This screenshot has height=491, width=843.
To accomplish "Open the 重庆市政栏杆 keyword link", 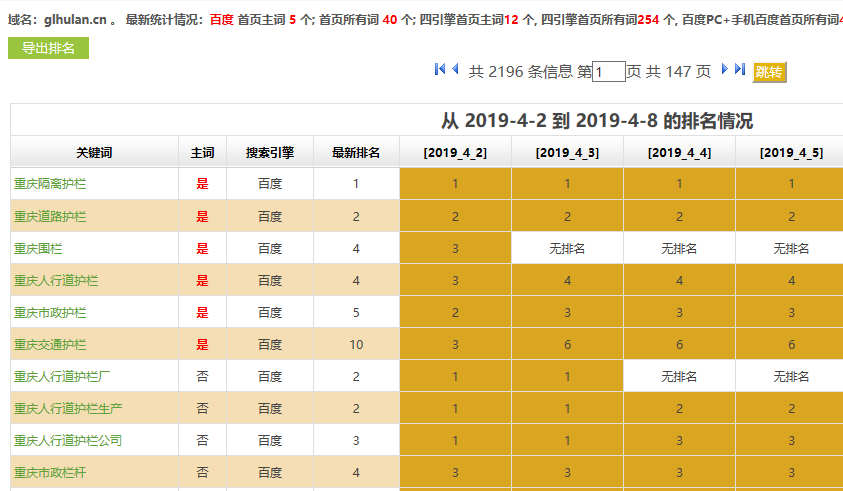I will click(50, 472).
